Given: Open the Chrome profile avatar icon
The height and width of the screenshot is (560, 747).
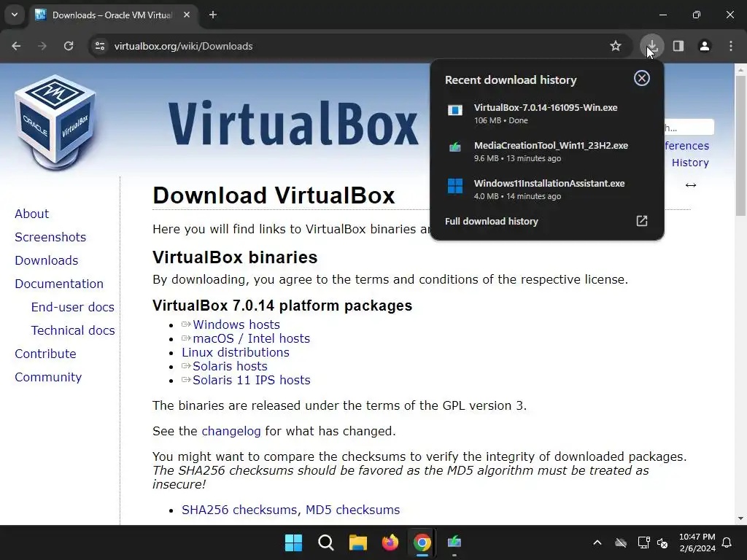Looking at the screenshot, I should (705, 46).
